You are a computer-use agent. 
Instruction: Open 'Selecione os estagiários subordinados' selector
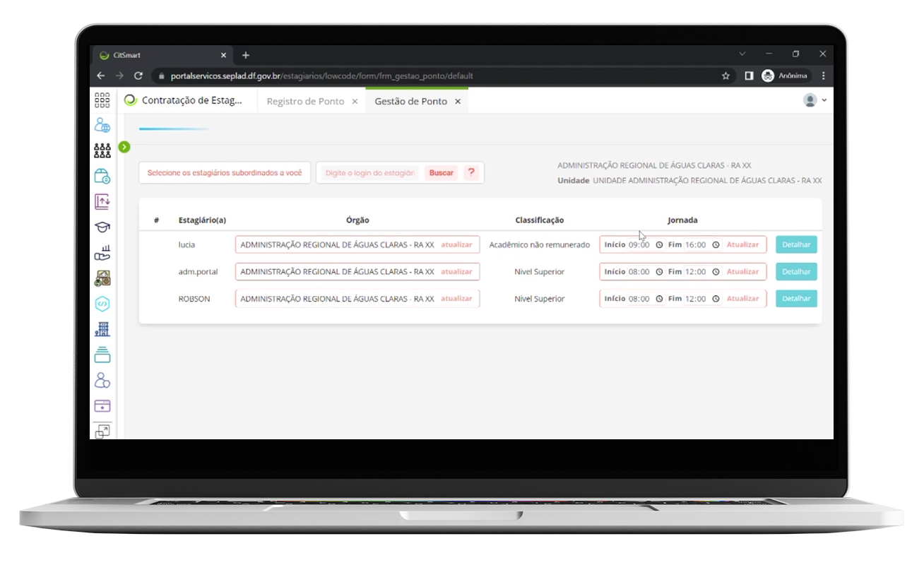[225, 173]
